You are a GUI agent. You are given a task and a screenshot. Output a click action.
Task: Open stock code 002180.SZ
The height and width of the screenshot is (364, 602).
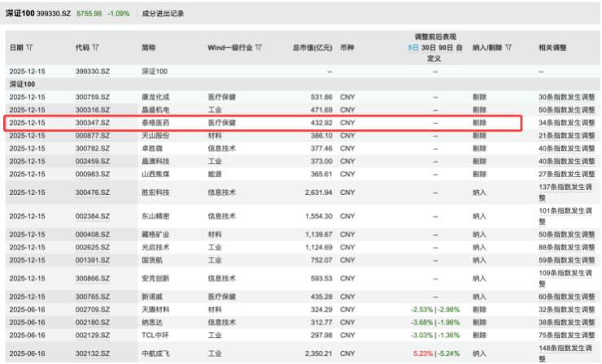pos(93,323)
